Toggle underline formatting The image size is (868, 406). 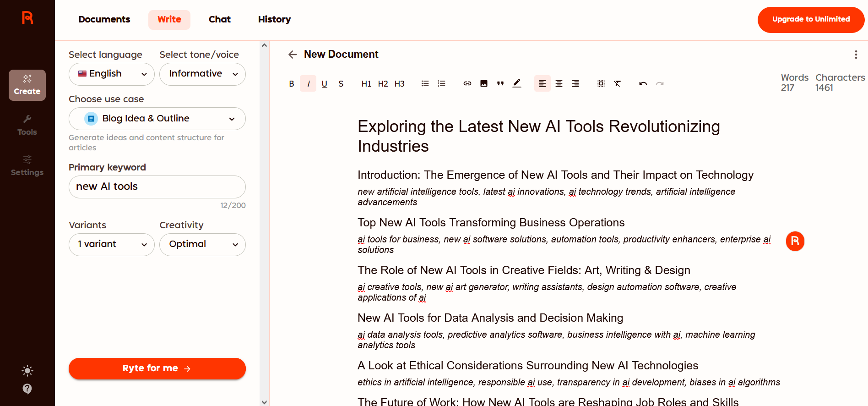[x=325, y=84]
